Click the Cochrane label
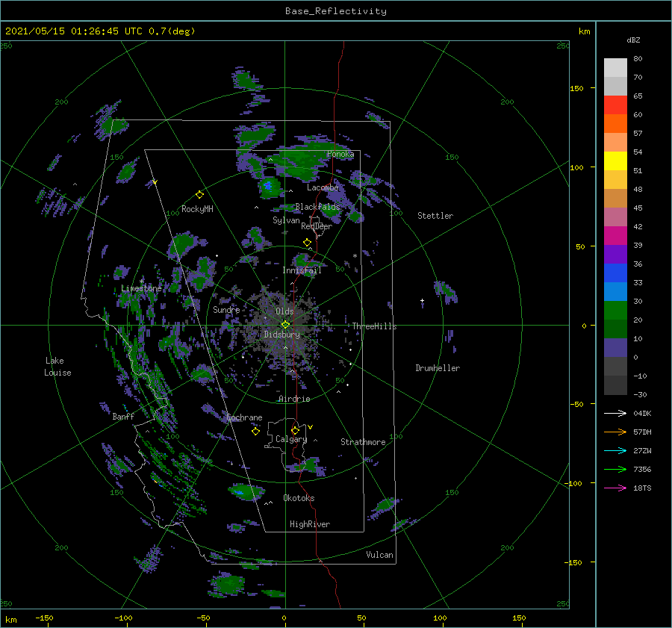This screenshot has width=672, height=628. coord(244,417)
